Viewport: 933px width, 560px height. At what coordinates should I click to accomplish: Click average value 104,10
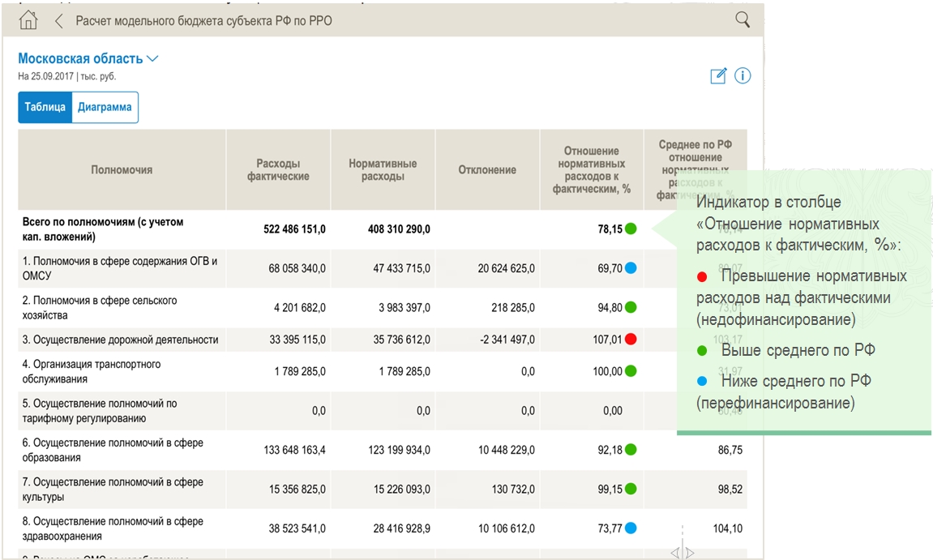coord(728,528)
